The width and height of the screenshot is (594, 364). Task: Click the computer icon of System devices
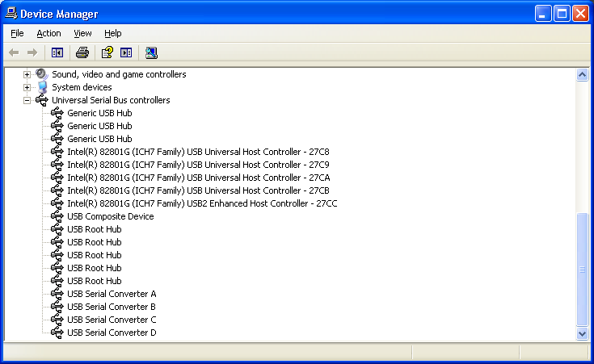(42, 87)
